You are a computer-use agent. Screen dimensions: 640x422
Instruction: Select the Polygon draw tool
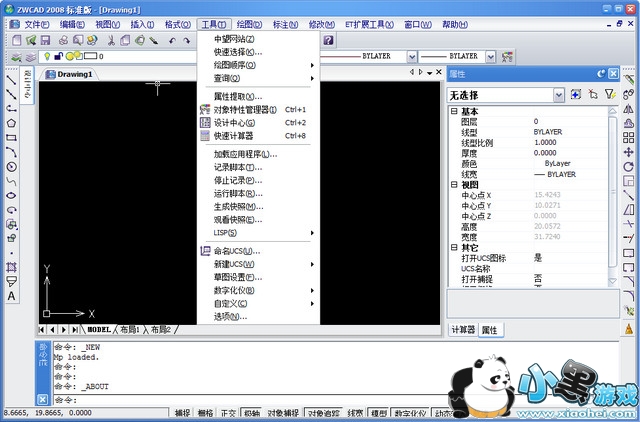[11, 123]
